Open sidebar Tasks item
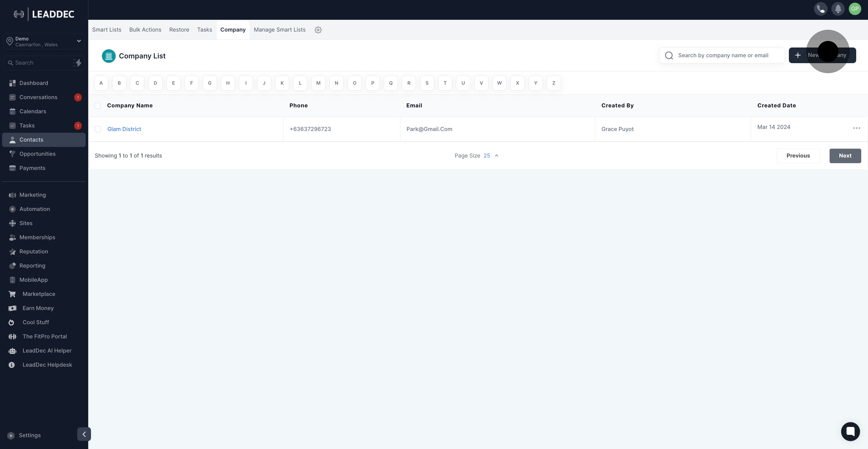Screen dimensions: 868x449 coord(44,126)
